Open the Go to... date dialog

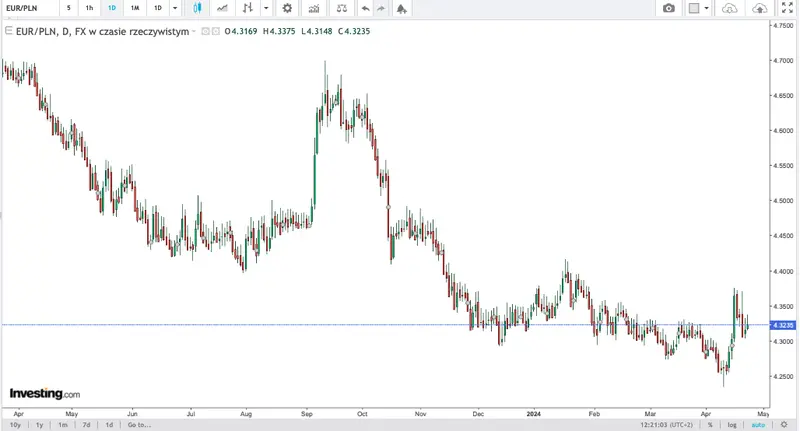tap(139, 424)
